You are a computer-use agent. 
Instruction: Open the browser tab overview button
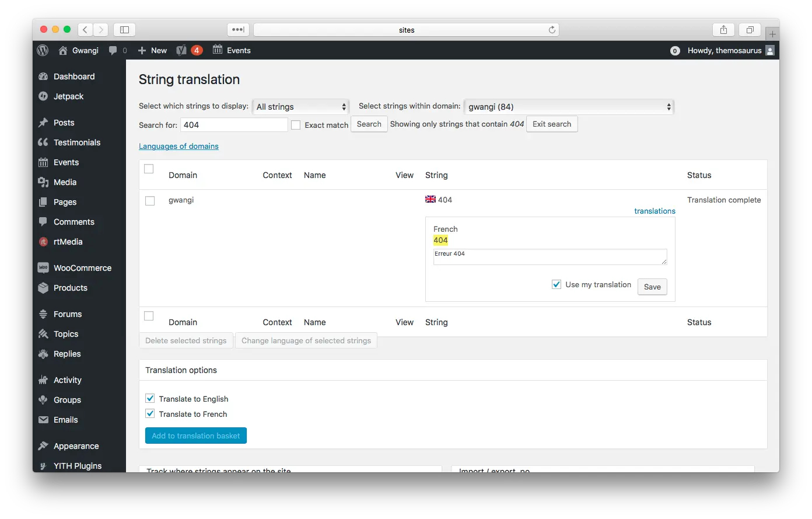(x=750, y=30)
